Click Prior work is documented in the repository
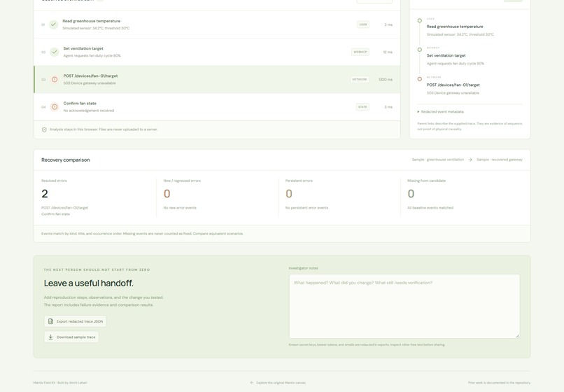The width and height of the screenshot is (564, 392). tap(499, 383)
